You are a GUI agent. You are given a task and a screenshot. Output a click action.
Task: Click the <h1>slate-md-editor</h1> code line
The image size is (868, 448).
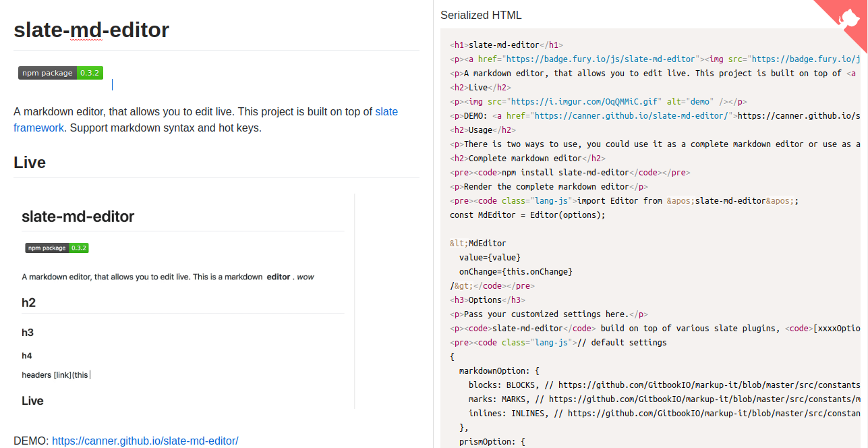point(507,45)
